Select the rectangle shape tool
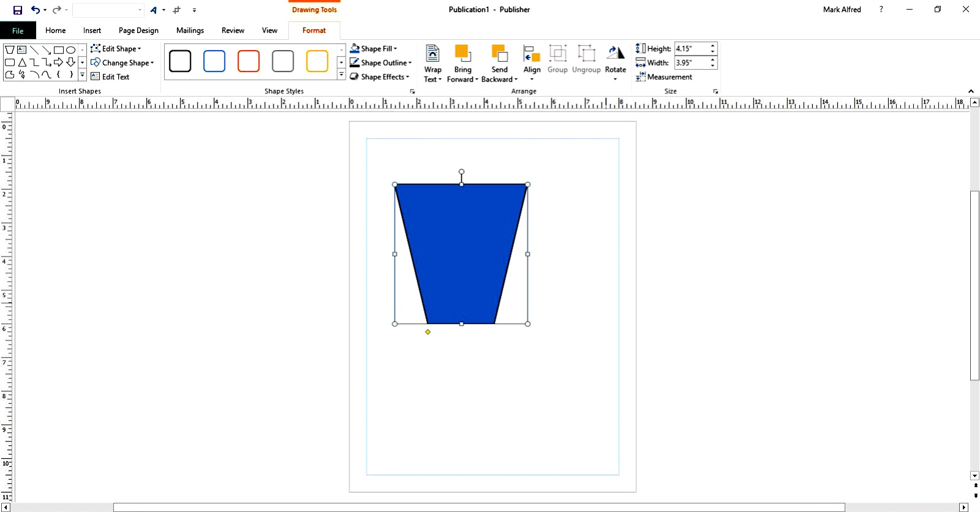980x512 pixels. (59, 50)
